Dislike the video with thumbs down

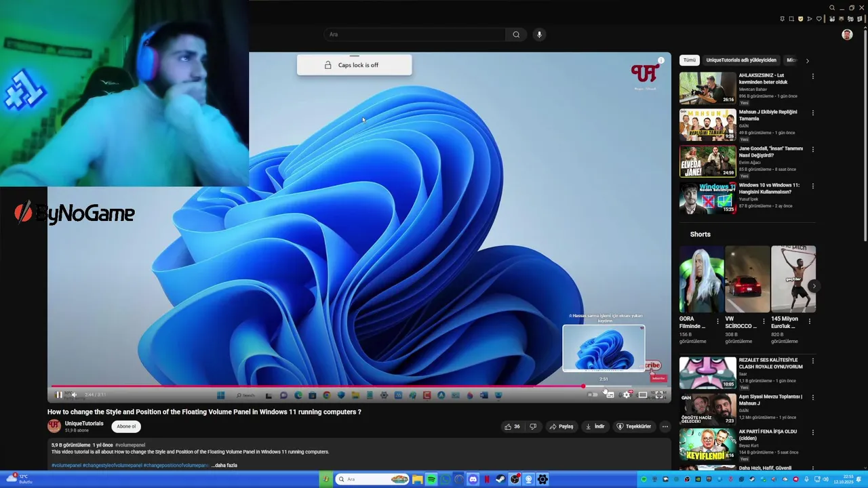click(533, 426)
